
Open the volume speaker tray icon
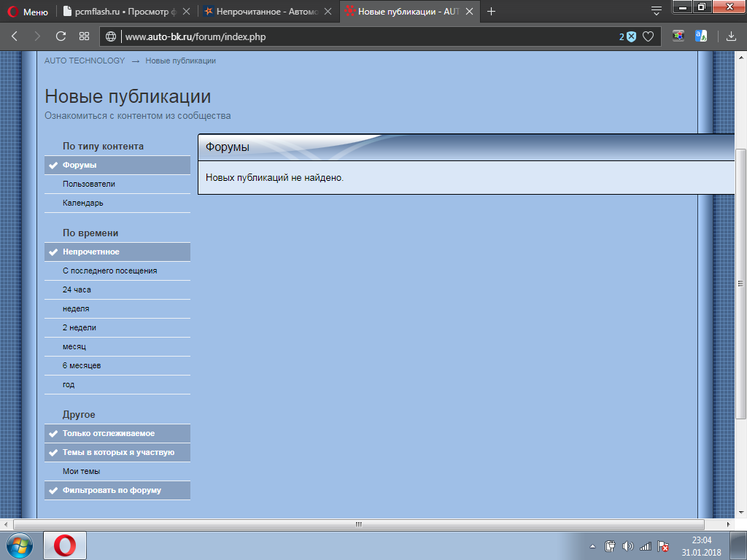627,546
